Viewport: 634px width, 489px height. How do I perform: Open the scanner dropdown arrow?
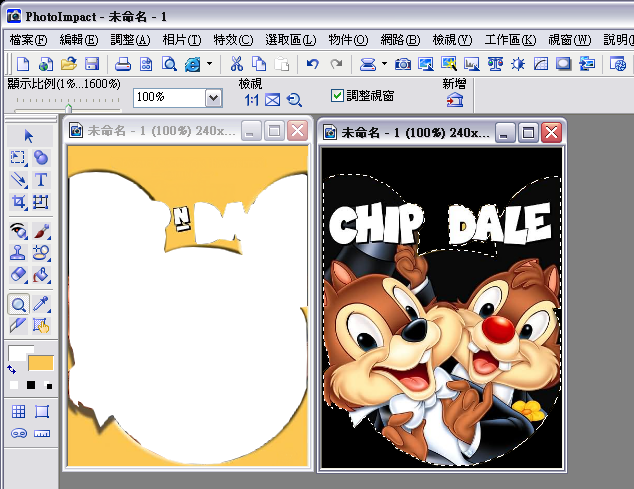pos(384,64)
